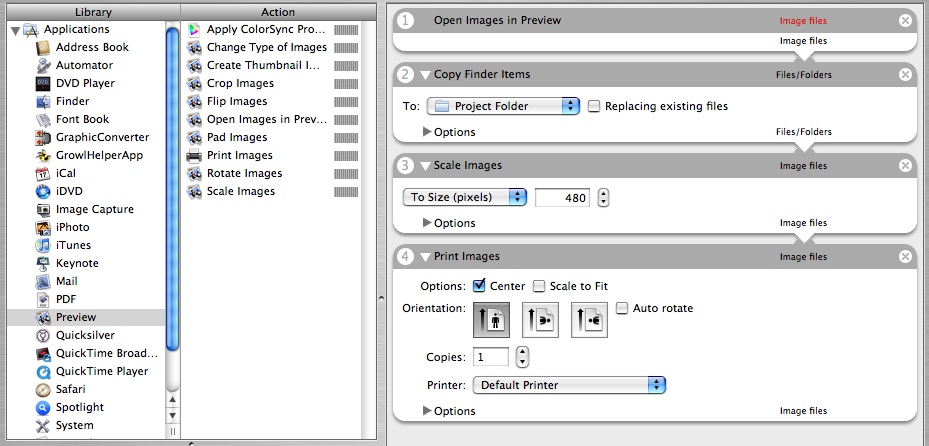Enable Replacing existing files checkbox
The width and height of the screenshot is (929, 446).
pos(594,107)
